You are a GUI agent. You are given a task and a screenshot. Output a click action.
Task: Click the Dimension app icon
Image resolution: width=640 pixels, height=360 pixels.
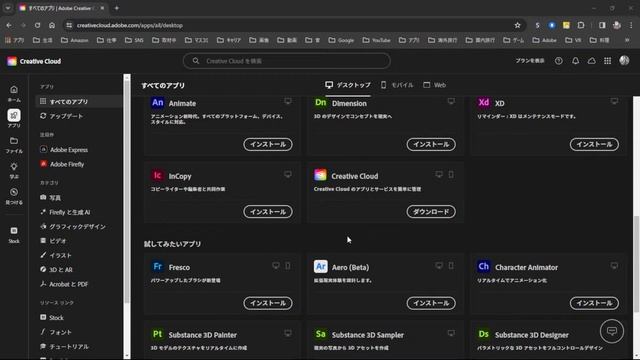point(320,102)
